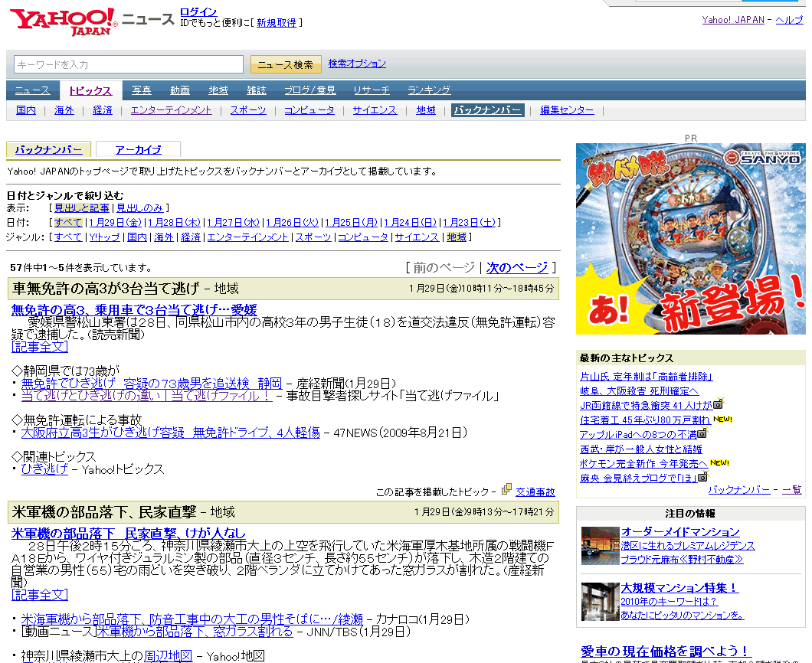Select 海外 in the sub navigation
This screenshot has height=663, width=812.
(64, 109)
